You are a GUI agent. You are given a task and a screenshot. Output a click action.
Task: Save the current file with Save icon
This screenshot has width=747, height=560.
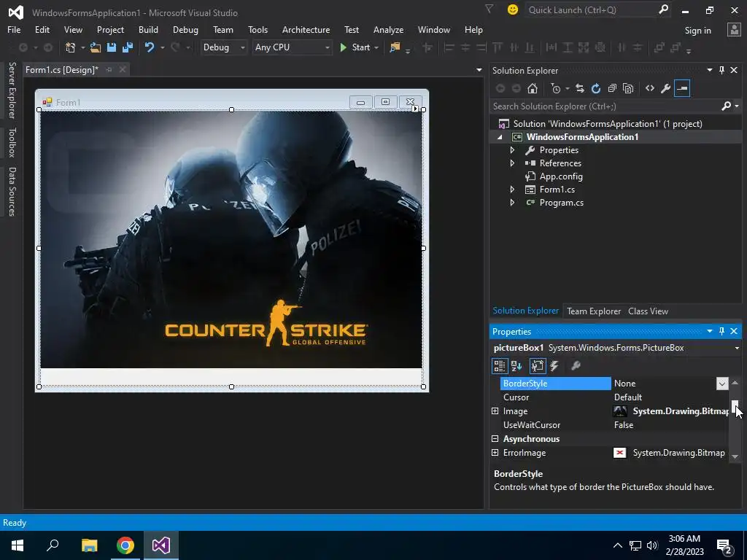(112, 47)
